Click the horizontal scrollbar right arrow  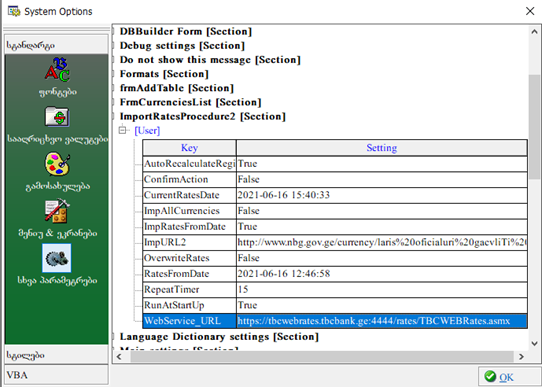coord(521,357)
